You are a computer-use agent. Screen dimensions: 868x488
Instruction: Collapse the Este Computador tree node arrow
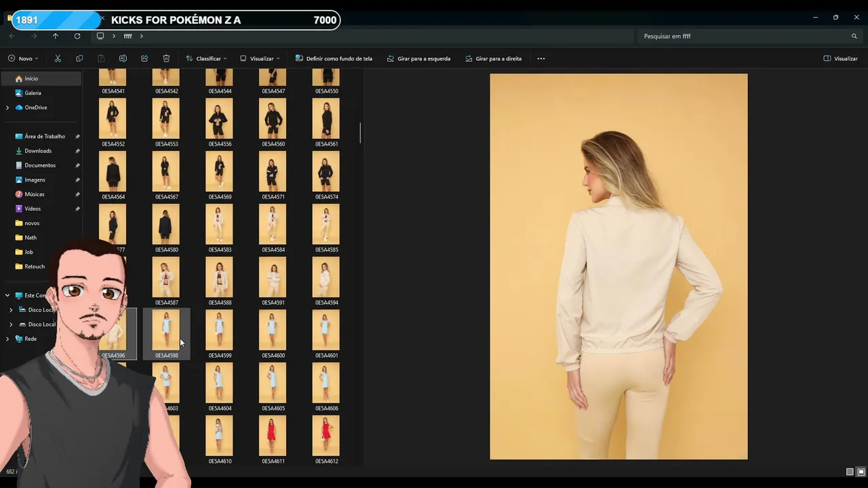click(7, 296)
